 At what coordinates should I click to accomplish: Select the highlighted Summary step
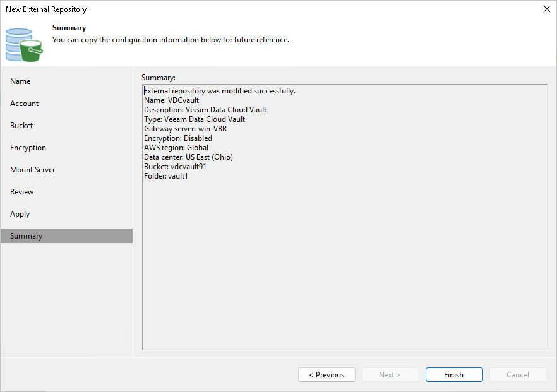pos(66,236)
